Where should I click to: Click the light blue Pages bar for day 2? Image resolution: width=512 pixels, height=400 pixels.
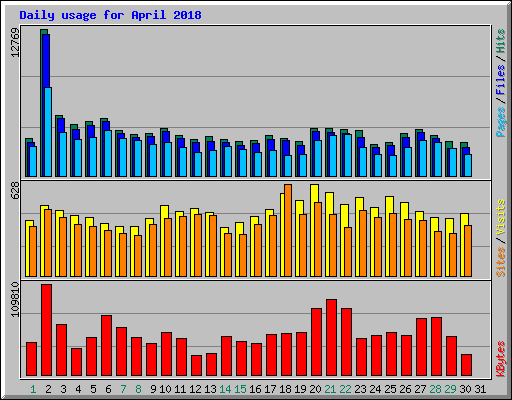pos(48,132)
